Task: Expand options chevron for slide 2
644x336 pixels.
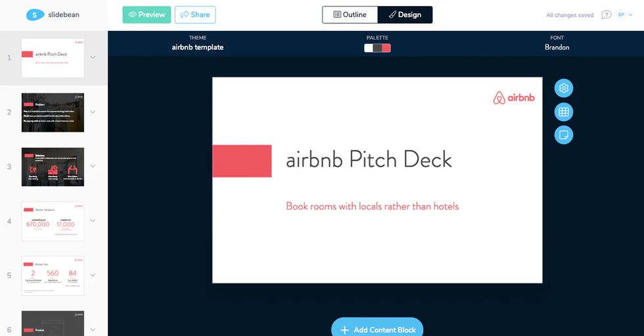Action: tap(93, 112)
